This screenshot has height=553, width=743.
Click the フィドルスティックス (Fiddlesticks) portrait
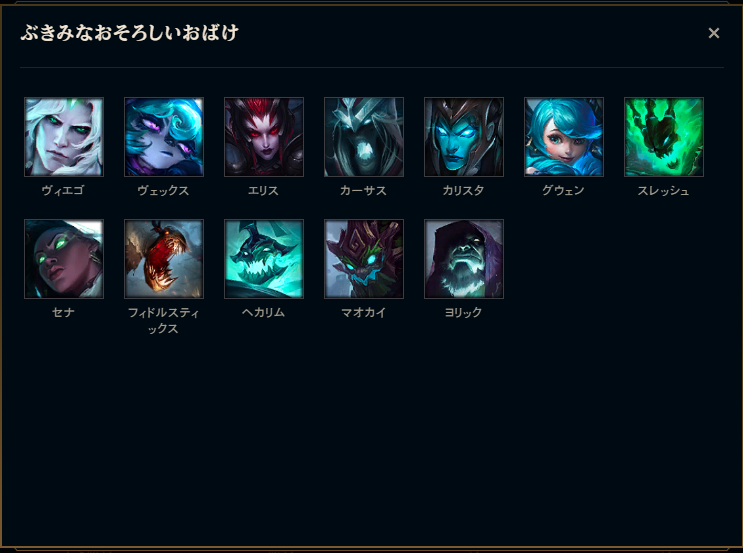pos(164,259)
